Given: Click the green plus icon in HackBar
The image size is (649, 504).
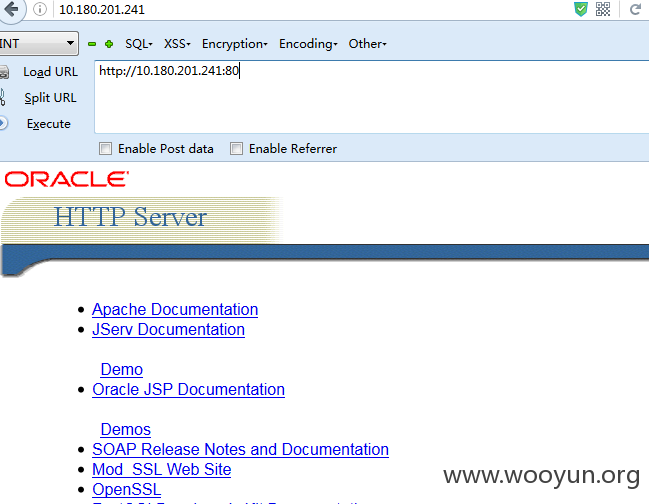Looking at the screenshot, I should [x=109, y=44].
